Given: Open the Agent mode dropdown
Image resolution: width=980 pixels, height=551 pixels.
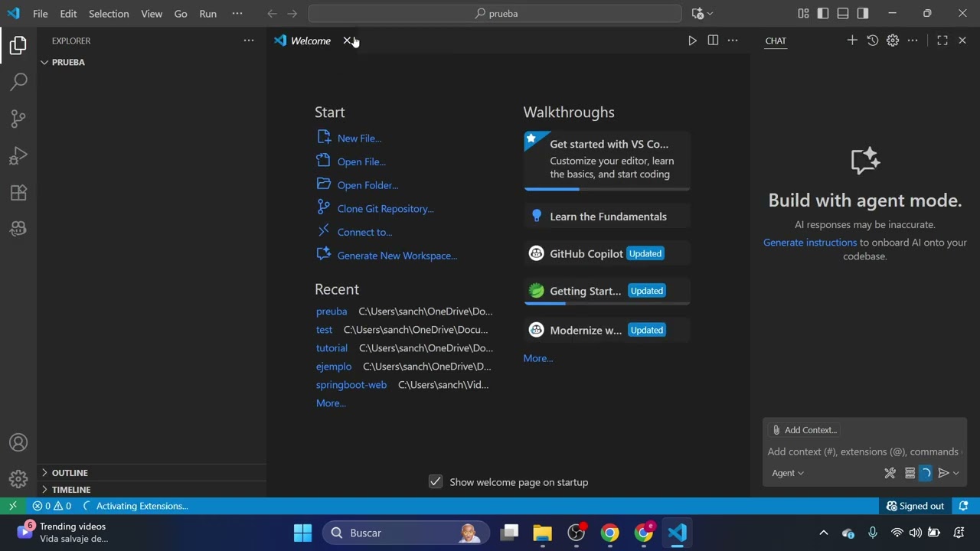Looking at the screenshot, I should click(788, 473).
